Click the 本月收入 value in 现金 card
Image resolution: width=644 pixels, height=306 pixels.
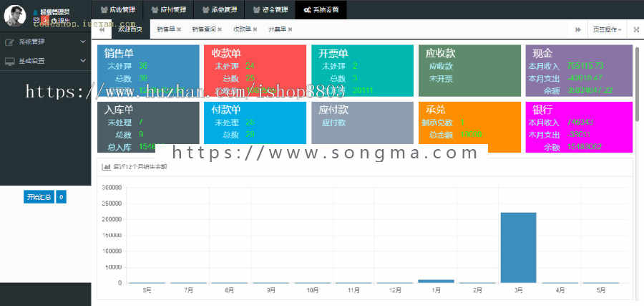(x=585, y=66)
